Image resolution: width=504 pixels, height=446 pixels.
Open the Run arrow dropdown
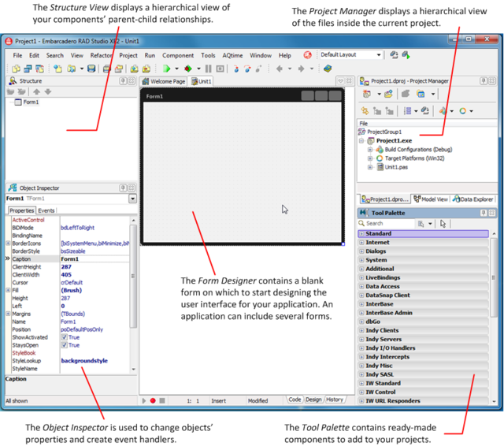[176, 69]
